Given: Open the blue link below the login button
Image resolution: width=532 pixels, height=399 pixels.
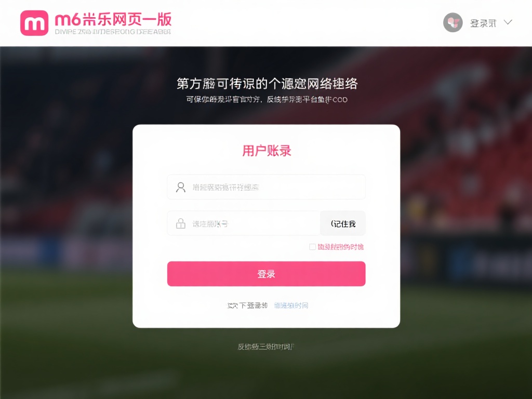Looking at the screenshot, I should (290, 305).
